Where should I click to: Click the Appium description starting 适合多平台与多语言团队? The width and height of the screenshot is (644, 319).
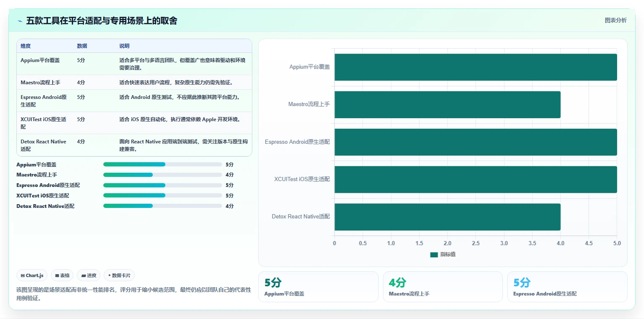(183, 64)
